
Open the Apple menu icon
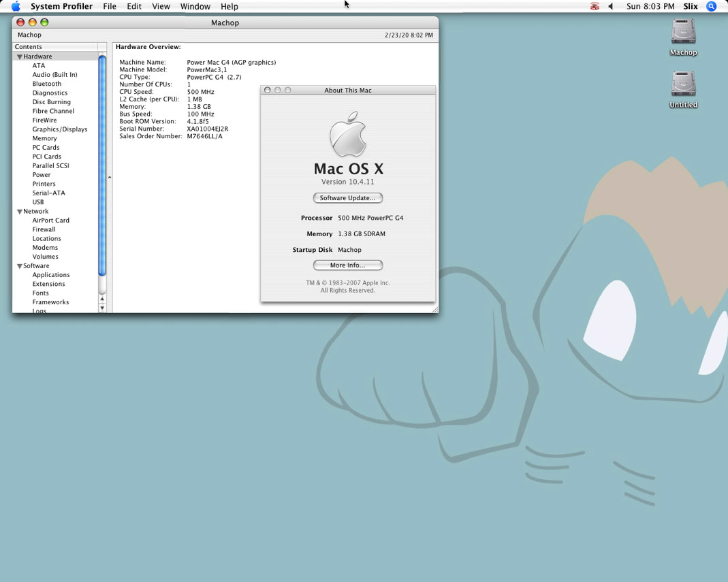(x=16, y=7)
